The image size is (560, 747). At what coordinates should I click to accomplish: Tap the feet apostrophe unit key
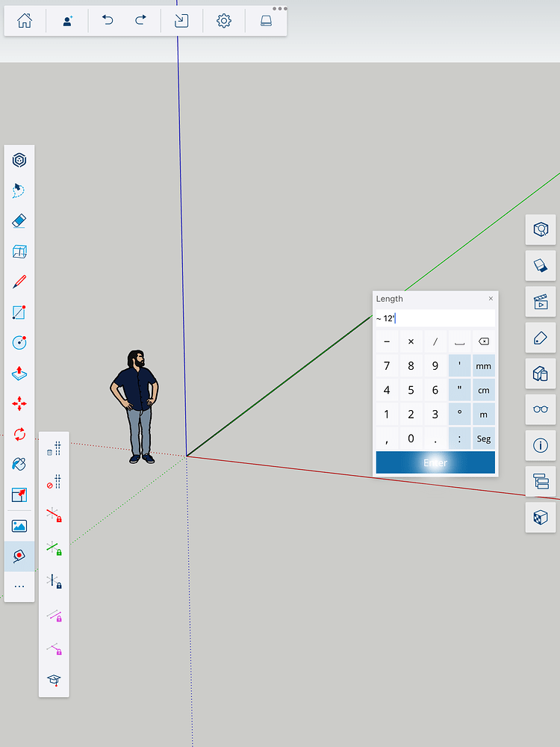click(459, 366)
